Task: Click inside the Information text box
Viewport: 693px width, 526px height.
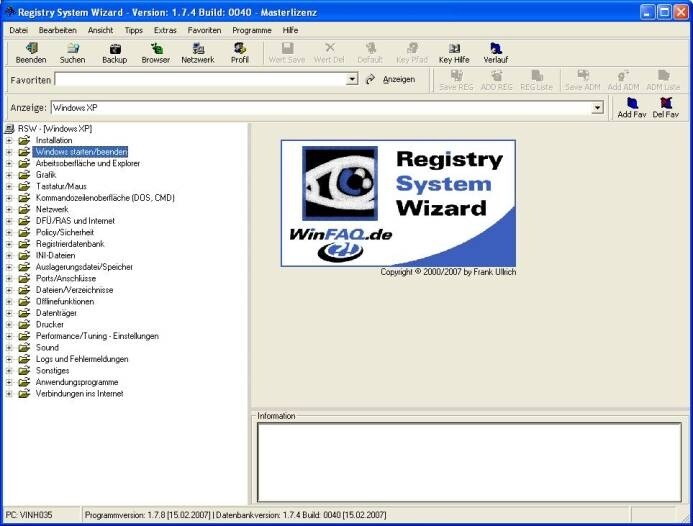Action: pyautogui.click(x=469, y=462)
